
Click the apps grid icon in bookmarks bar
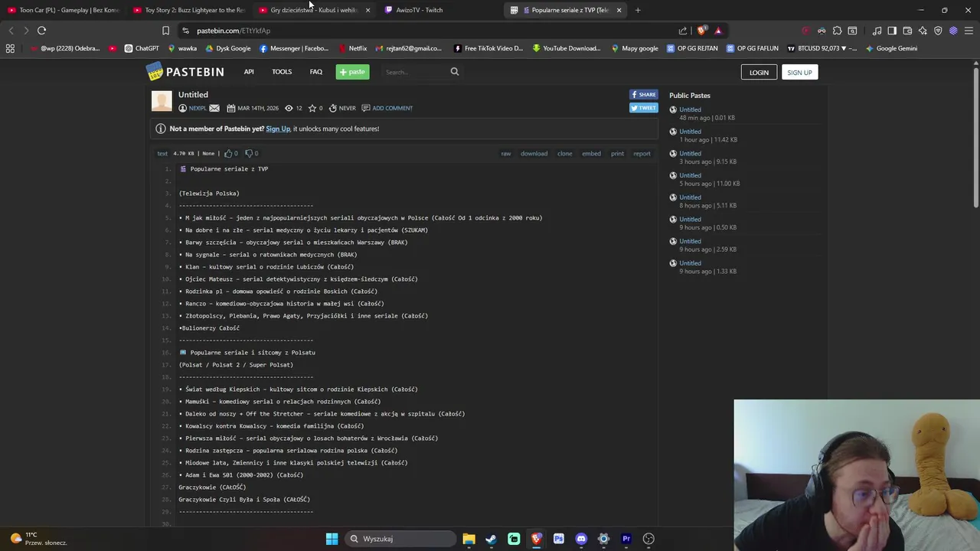pyautogui.click(x=10, y=48)
